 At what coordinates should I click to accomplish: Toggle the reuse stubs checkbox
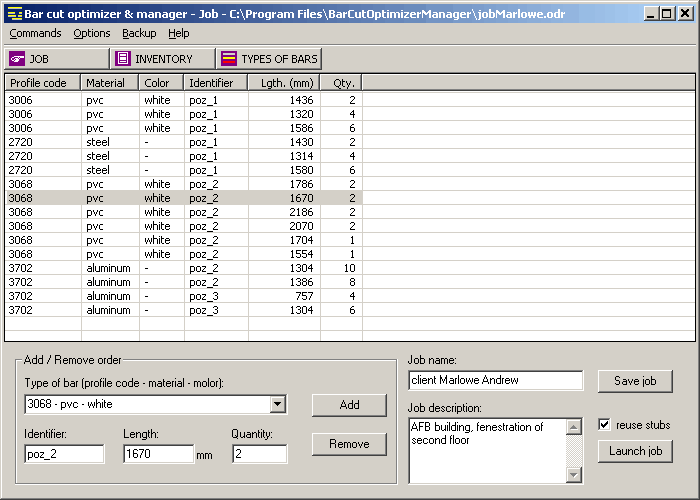pyautogui.click(x=604, y=425)
